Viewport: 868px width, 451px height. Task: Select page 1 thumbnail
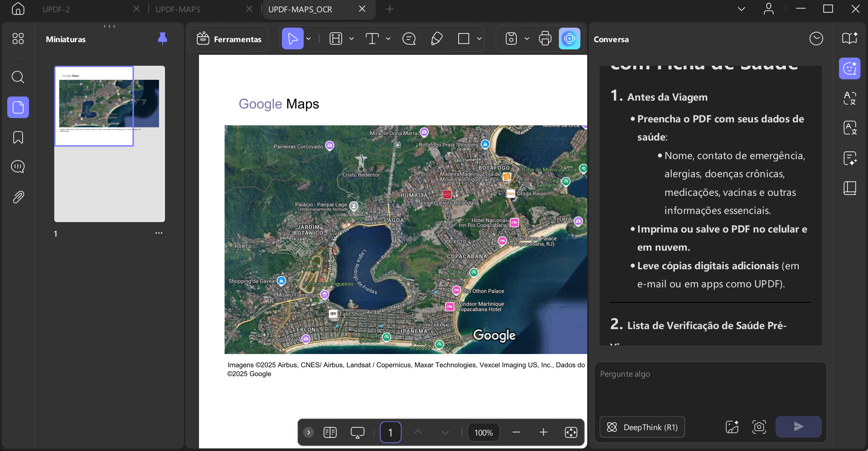coord(110,144)
